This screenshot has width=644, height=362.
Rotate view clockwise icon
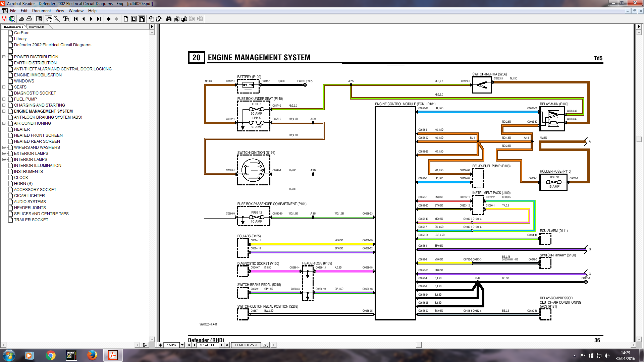(x=159, y=19)
